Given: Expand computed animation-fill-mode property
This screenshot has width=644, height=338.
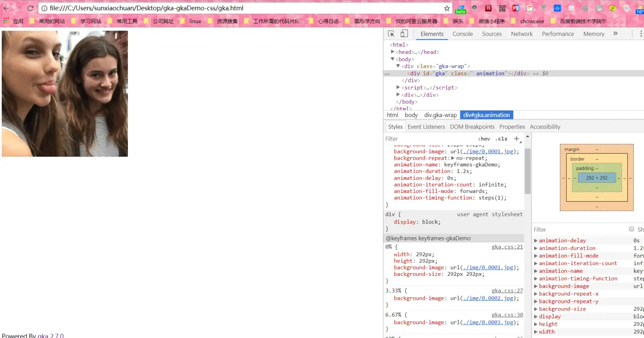Looking at the screenshot, I should click(x=536, y=256).
